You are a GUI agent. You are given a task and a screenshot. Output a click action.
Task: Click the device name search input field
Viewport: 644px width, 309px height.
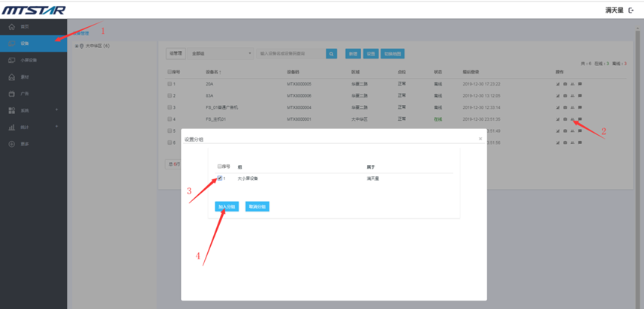click(x=291, y=54)
